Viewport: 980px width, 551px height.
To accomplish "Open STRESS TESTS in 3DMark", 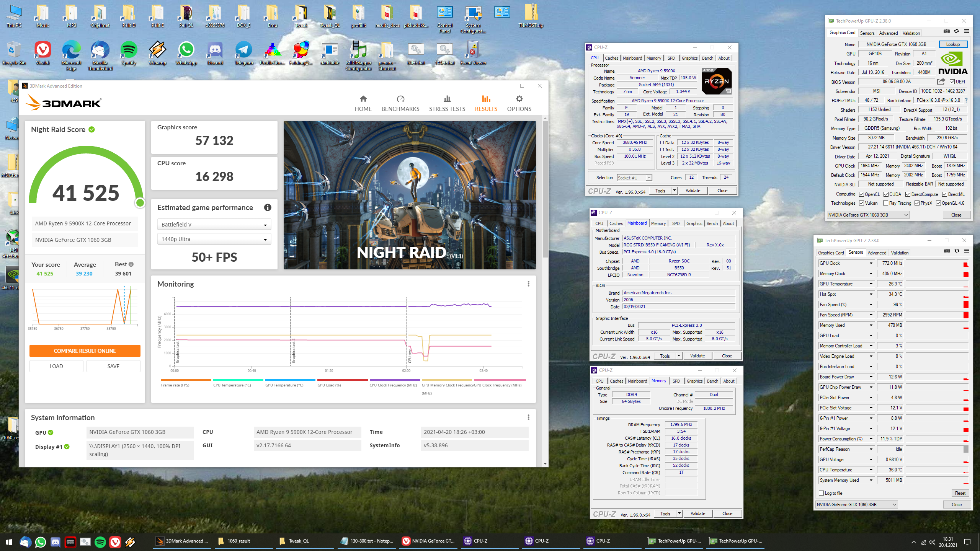I will click(447, 103).
